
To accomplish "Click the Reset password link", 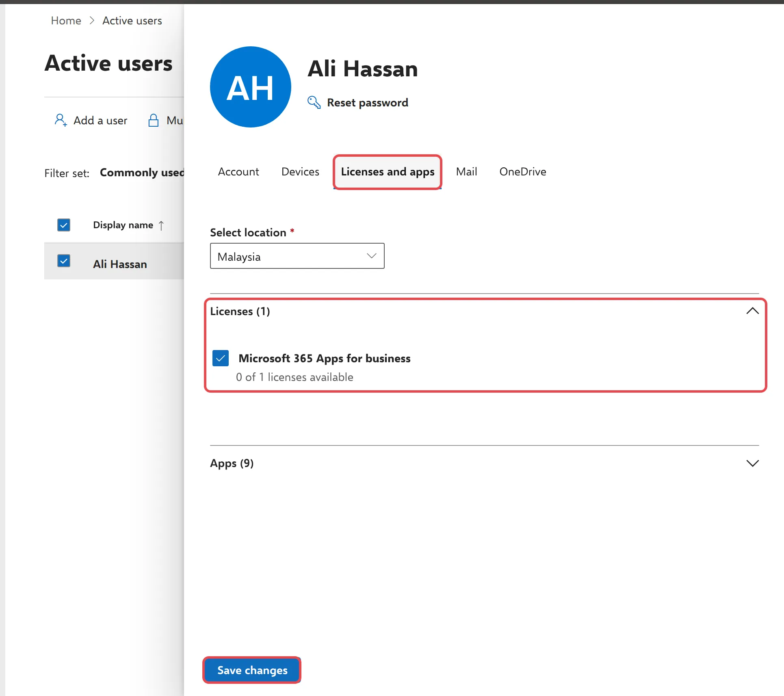I will [368, 103].
